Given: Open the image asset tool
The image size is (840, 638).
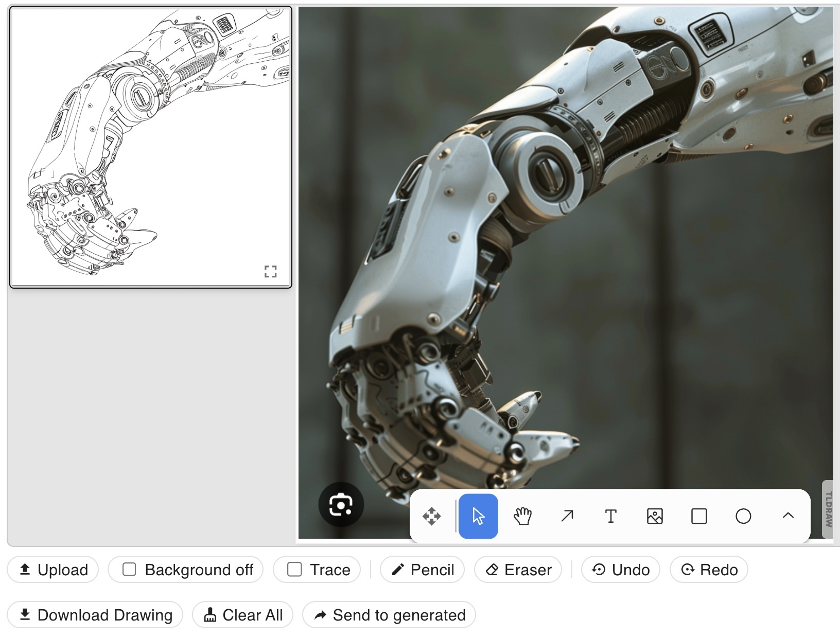Looking at the screenshot, I should point(655,516).
